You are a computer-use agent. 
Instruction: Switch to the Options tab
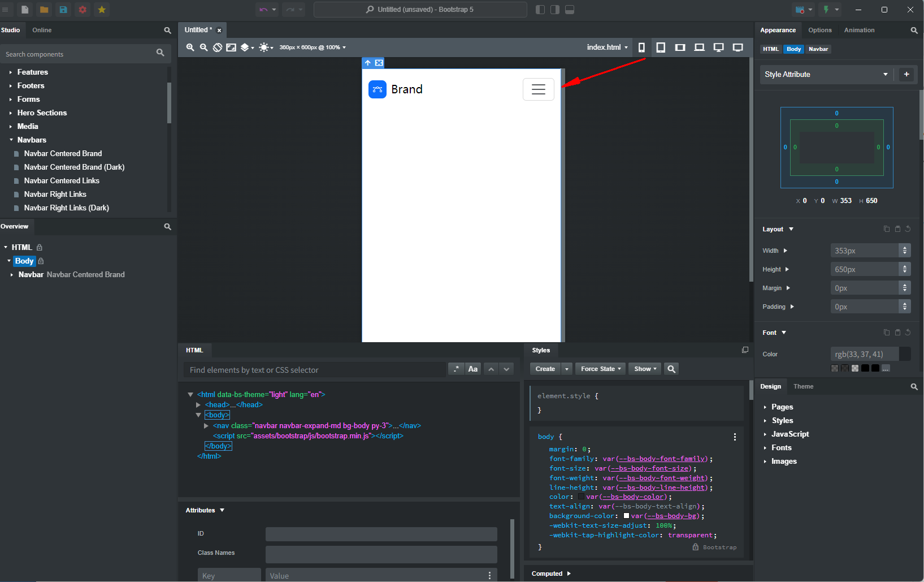tap(820, 31)
